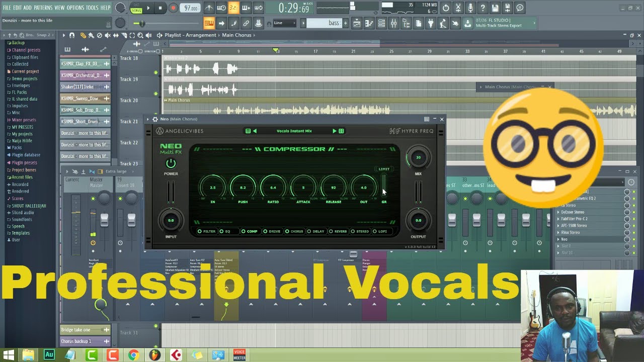The height and width of the screenshot is (362, 644).
Task: Click the compressor RATIO knob
Action: coord(273,187)
